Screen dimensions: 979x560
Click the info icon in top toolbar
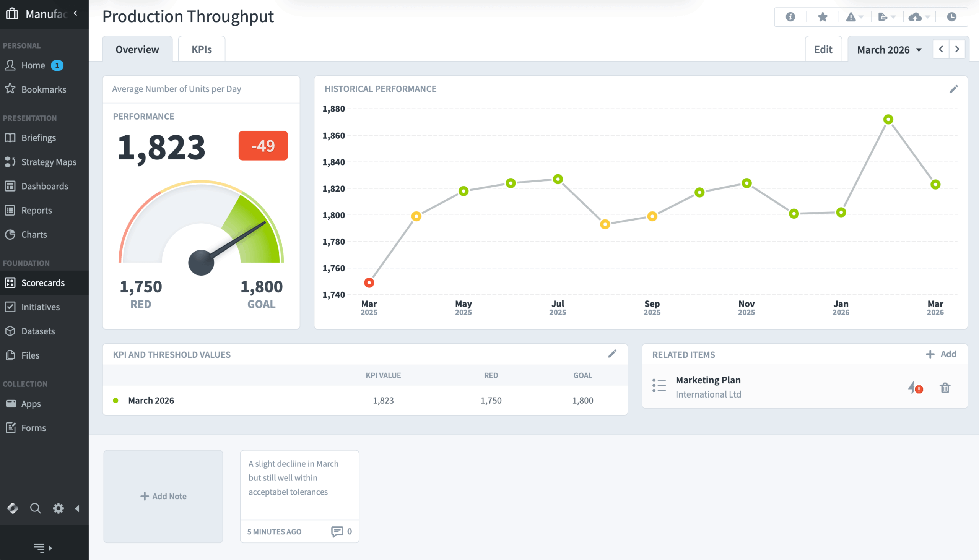[790, 17]
